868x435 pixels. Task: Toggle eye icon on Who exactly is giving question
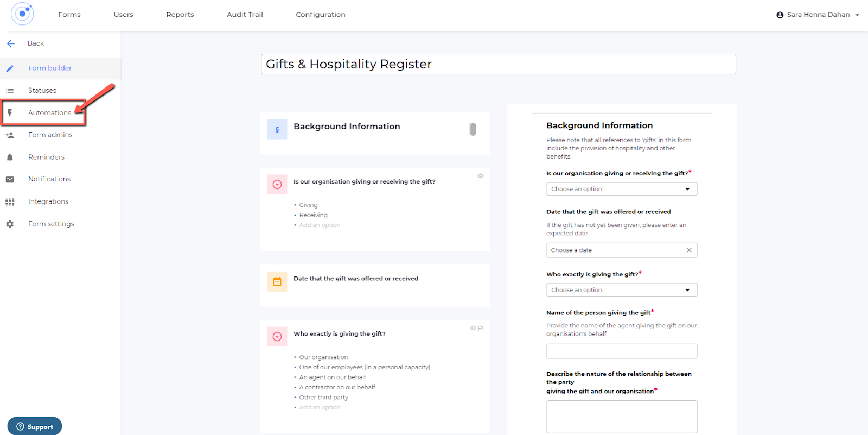473,328
